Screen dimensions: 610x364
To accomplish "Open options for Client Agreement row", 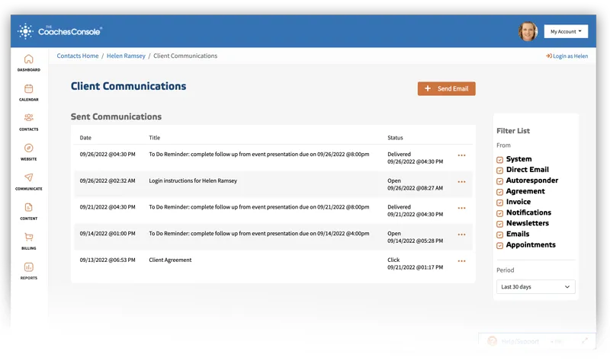I will [x=461, y=261].
